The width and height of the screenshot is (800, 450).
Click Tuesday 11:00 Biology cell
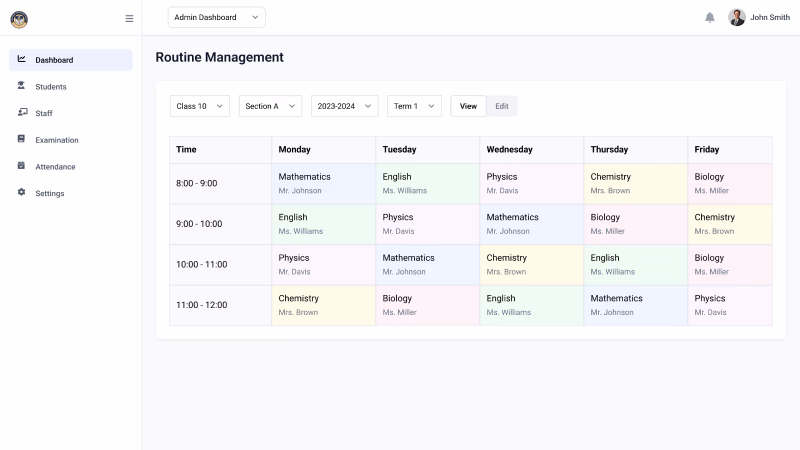[428, 305]
